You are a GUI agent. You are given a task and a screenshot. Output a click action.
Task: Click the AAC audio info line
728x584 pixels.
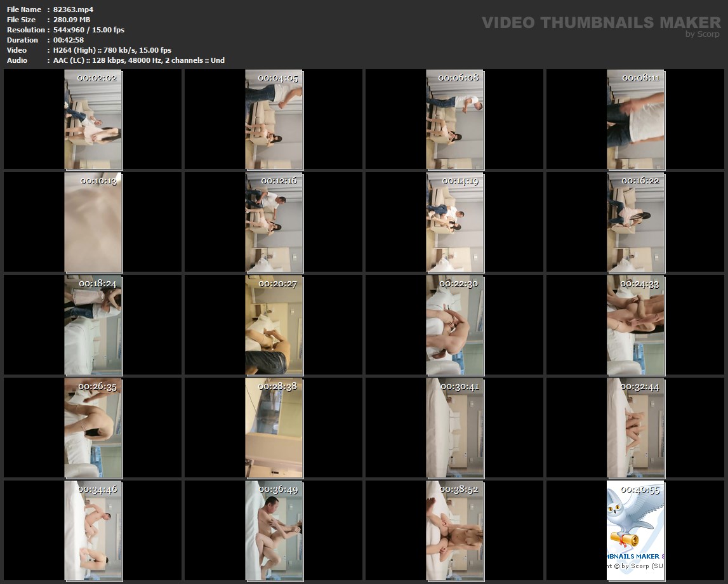[x=139, y=60]
